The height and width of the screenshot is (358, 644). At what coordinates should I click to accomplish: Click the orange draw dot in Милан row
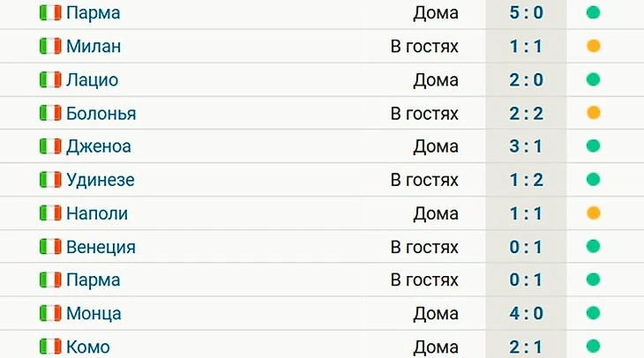(594, 47)
